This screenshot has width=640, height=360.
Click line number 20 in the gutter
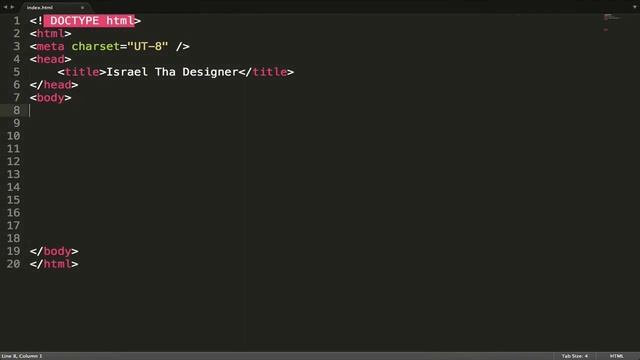coord(13,264)
